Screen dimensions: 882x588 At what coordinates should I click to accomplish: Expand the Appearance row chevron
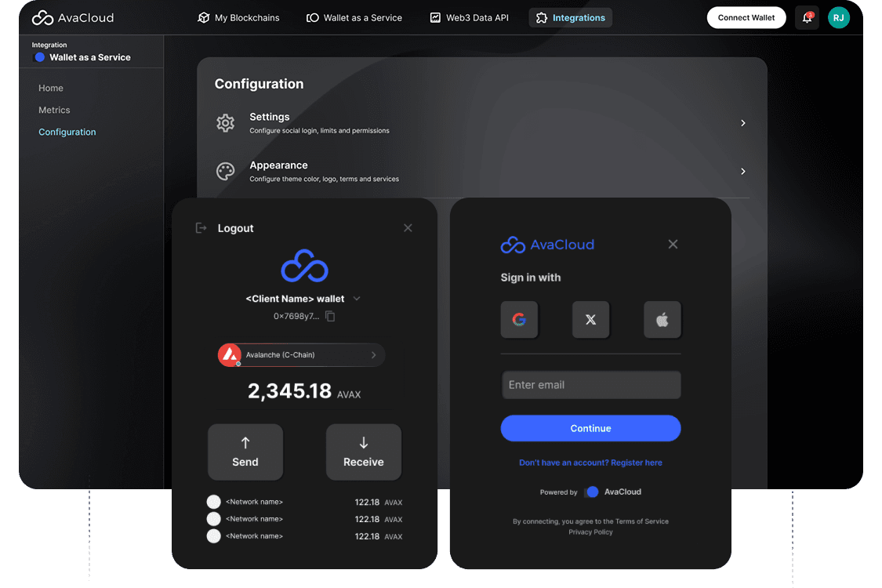pos(743,171)
